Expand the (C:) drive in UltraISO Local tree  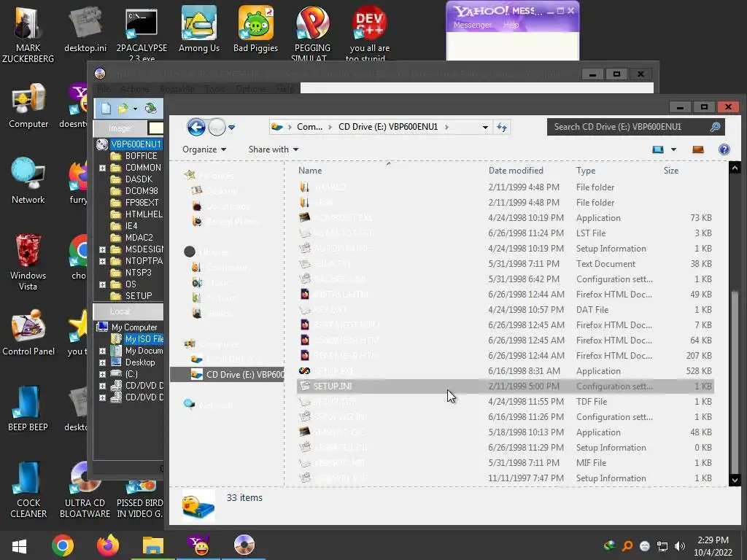(102, 374)
